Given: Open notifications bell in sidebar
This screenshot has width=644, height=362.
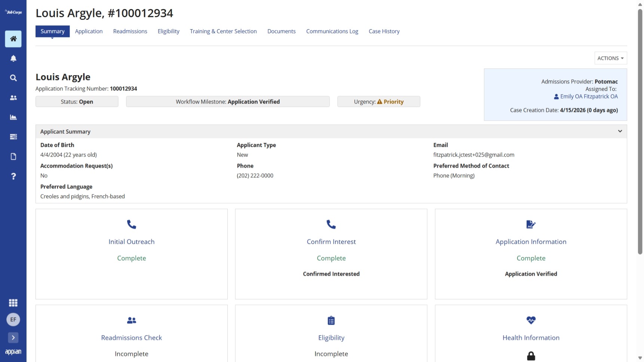Looking at the screenshot, I should [x=13, y=58].
